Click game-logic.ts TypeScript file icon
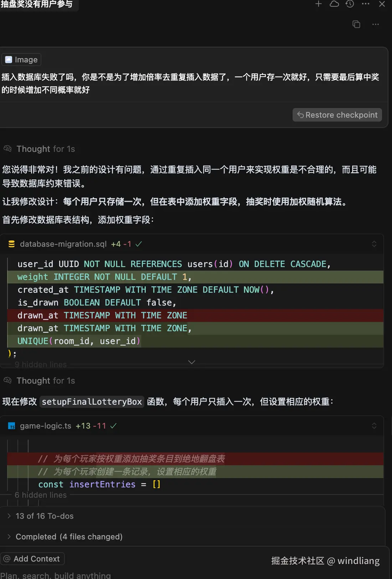Viewport: 392px width, 579px height. tap(12, 426)
